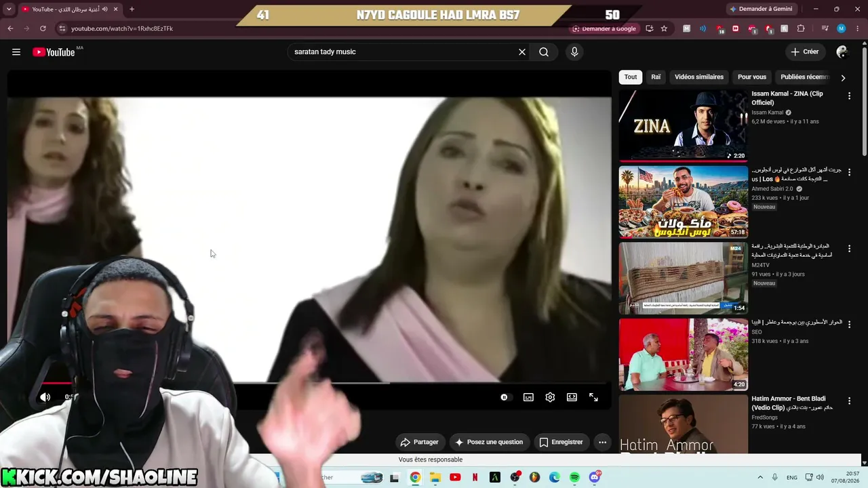Open the Créer menu
The width and height of the screenshot is (868, 488).
coord(805,52)
